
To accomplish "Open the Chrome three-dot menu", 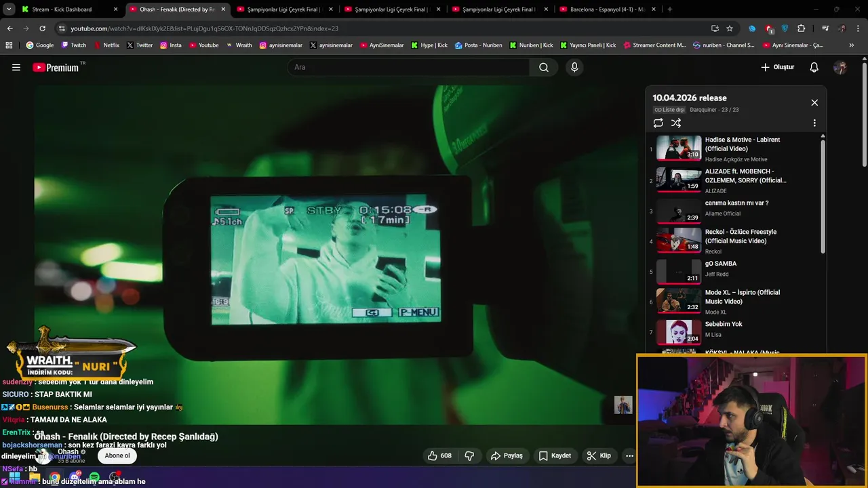I will [x=859, y=28].
